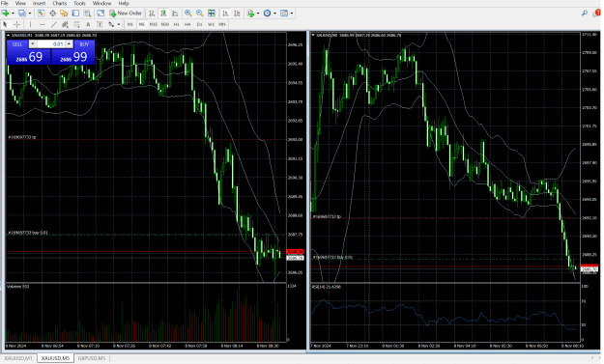
Task: Expand the Profiles dropdown arrow
Action: coord(30,14)
